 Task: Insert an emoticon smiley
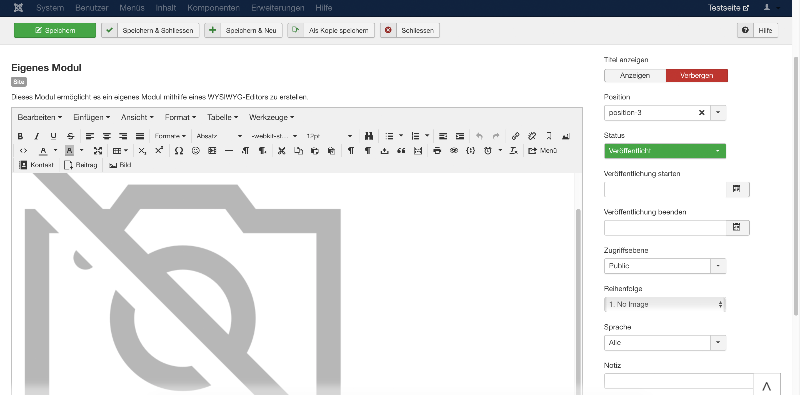pyautogui.click(x=195, y=151)
